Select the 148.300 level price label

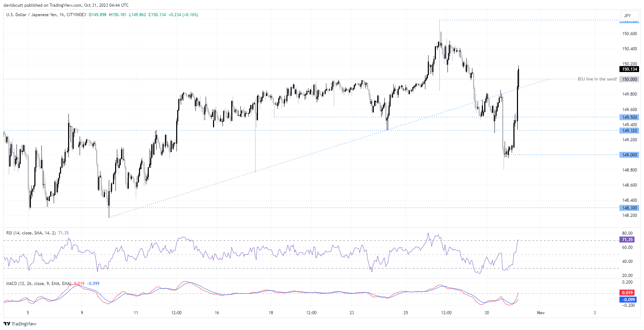tap(630, 208)
